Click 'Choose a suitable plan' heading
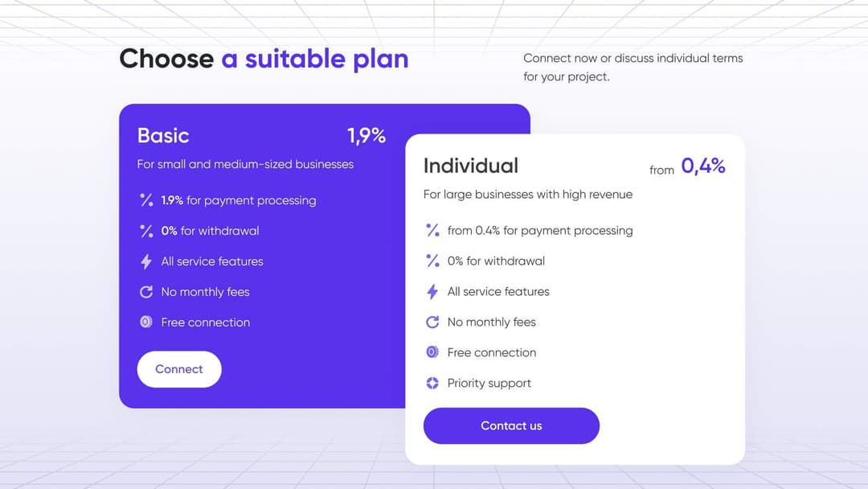Screen dimensions: 868x489 tap(264, 59)
